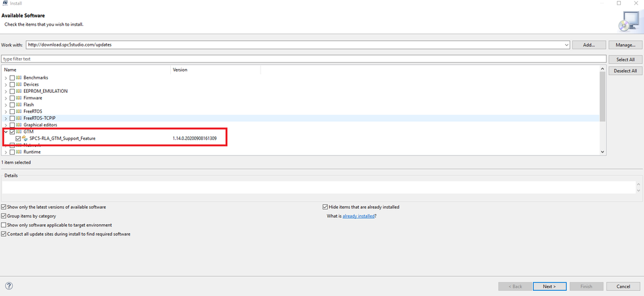Click the software list scroll up arrow
The image size is (644, 296).
tap(603, 68)
